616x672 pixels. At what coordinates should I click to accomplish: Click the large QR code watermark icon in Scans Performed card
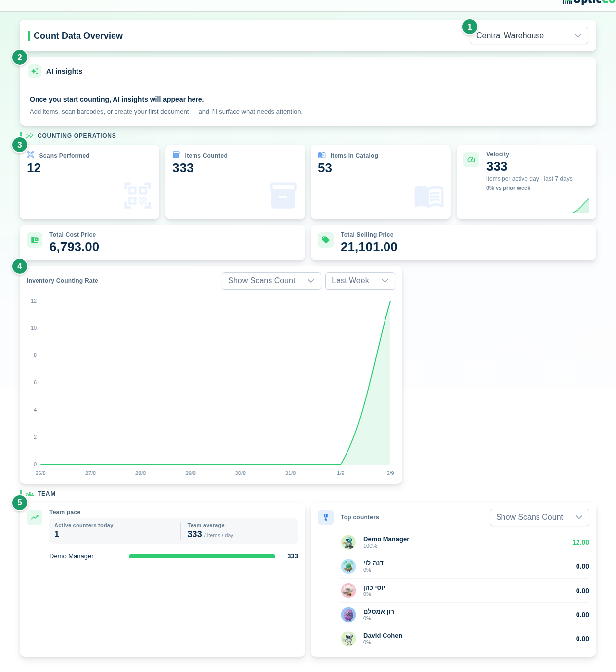(138, 196)
